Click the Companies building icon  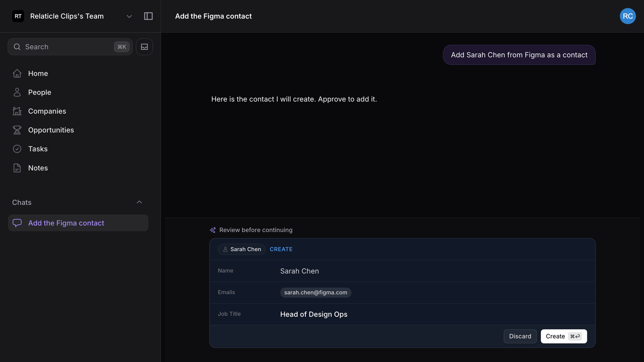pos(17,111)
